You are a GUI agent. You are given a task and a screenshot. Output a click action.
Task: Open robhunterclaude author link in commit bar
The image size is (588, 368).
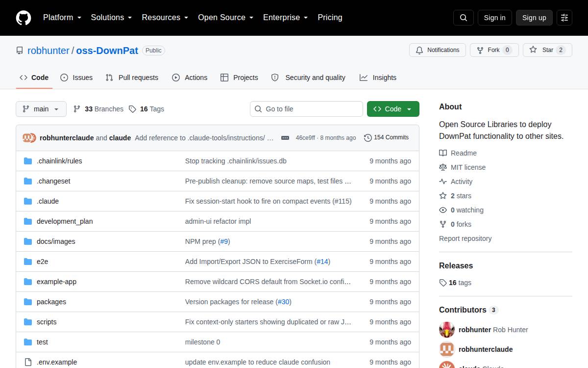point(67,138)
